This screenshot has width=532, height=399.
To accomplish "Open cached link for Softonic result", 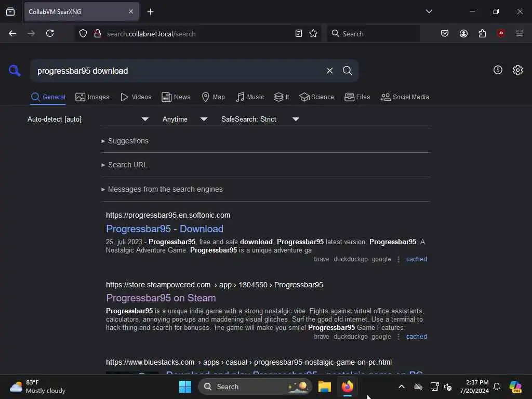I will [416, 259].
